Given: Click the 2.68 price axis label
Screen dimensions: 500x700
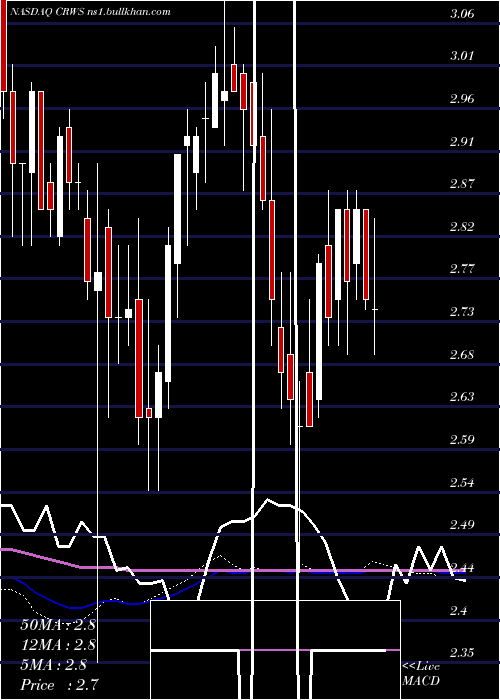Looking at the screenshot, I should (462, 354).
